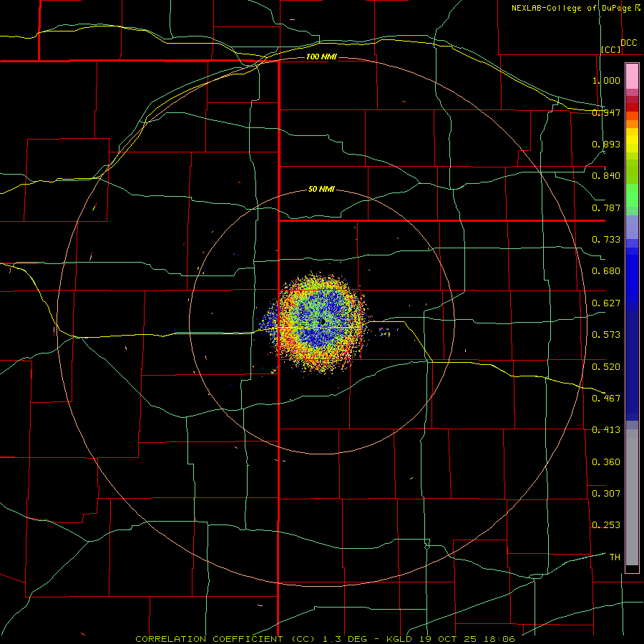This screenshot has width=644, height=644.
Task: Click the TH threshold label on the scale
Action: coord(615,557)
